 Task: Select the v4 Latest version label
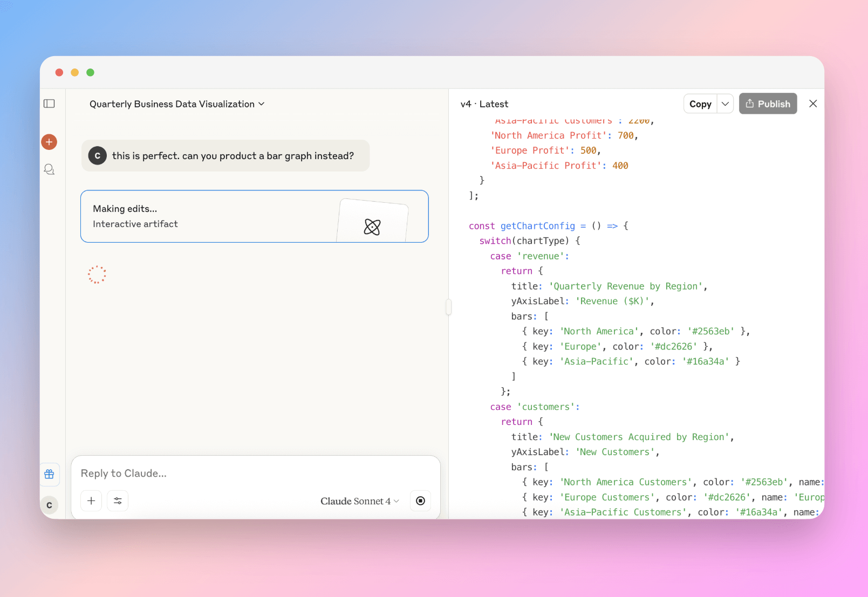pos(484,104)
